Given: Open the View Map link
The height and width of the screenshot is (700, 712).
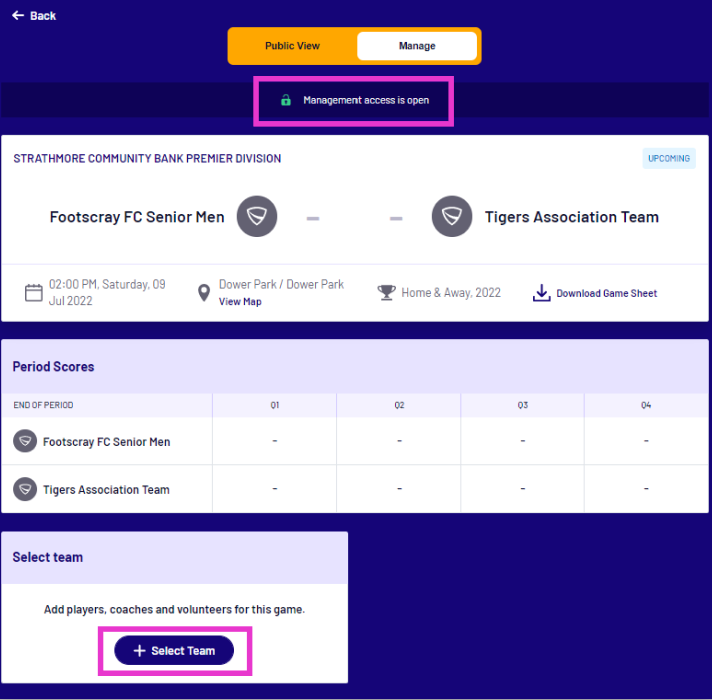Looking at the screenshot, I should [x=240, y=301].
